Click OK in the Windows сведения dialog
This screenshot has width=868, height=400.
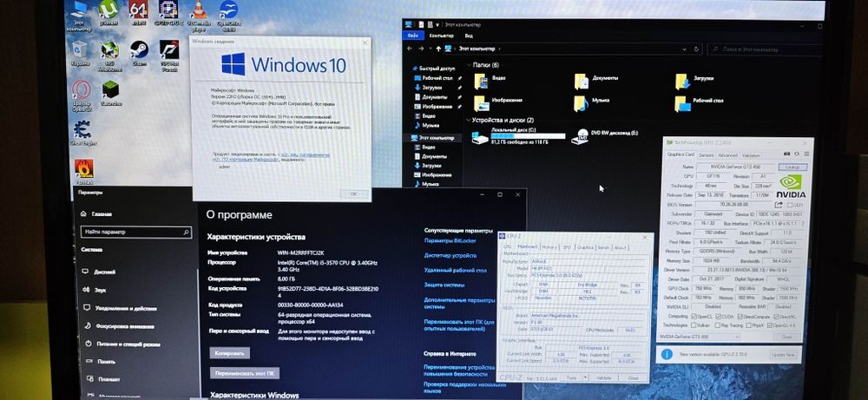353,193
